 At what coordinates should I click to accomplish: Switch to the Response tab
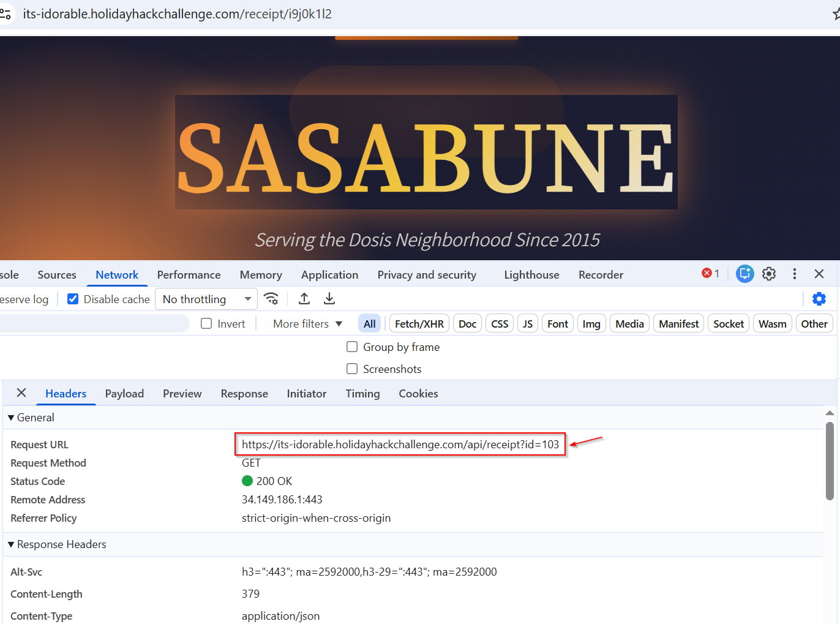[x=244, y=394]
